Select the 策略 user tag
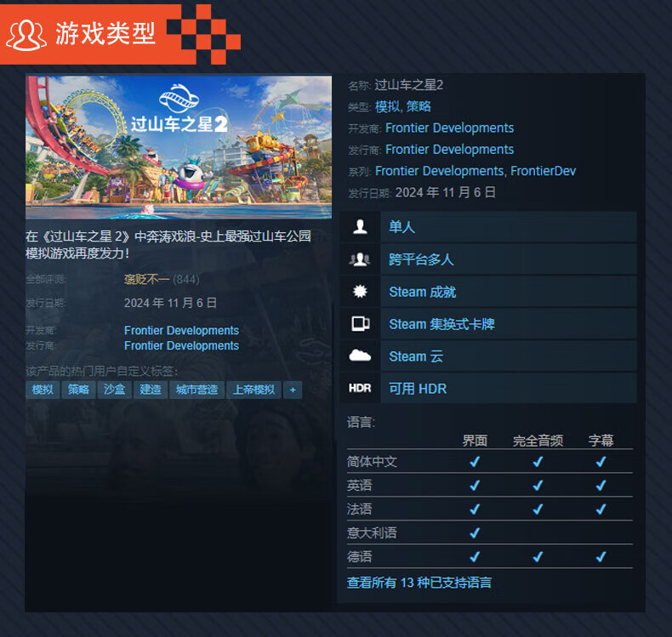 (x=78, y=390)
